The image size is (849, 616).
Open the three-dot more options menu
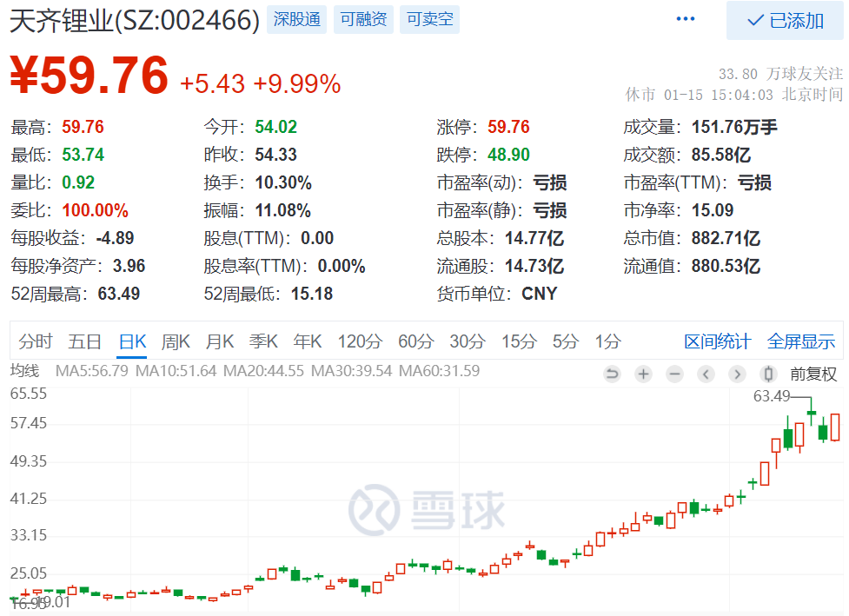[685, 19]
